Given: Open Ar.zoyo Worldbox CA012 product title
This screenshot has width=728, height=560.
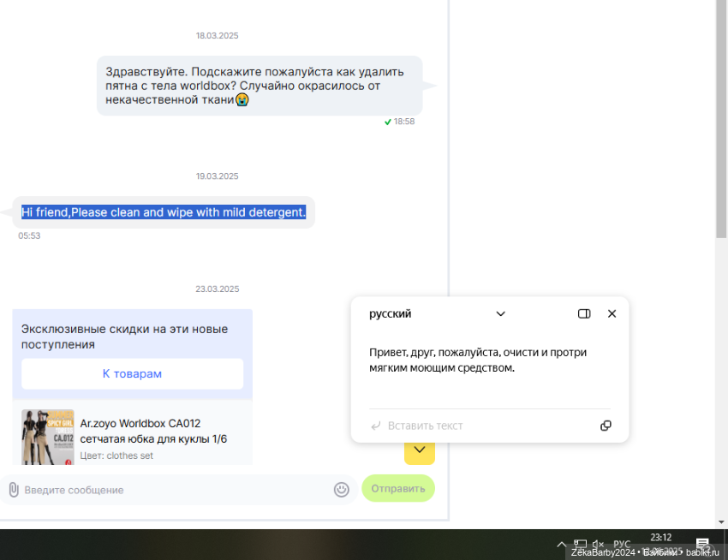Looking at the screenshot, I should click(x=140, y=423).
